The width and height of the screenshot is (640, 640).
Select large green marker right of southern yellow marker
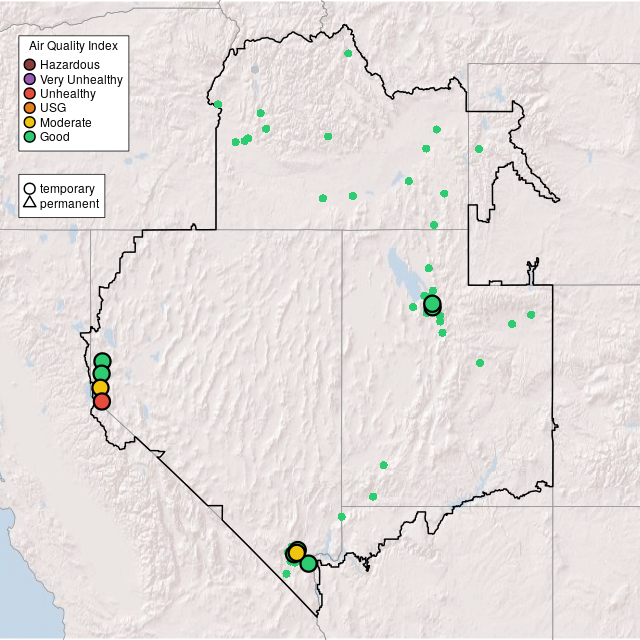[x=308, y=563]
